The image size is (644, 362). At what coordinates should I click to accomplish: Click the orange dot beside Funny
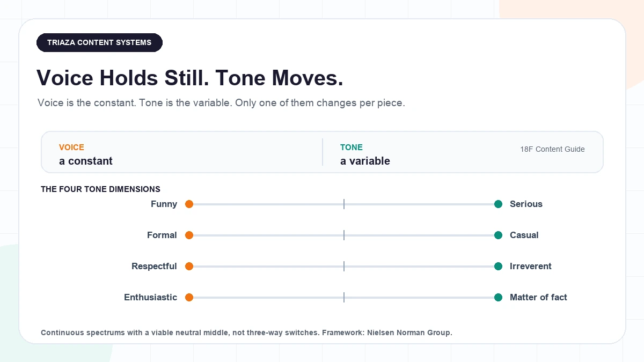(189, 204)
